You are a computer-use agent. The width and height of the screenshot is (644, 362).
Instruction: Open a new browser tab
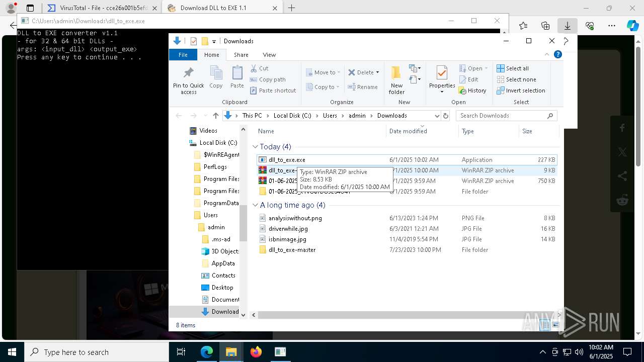click(291, 8)
